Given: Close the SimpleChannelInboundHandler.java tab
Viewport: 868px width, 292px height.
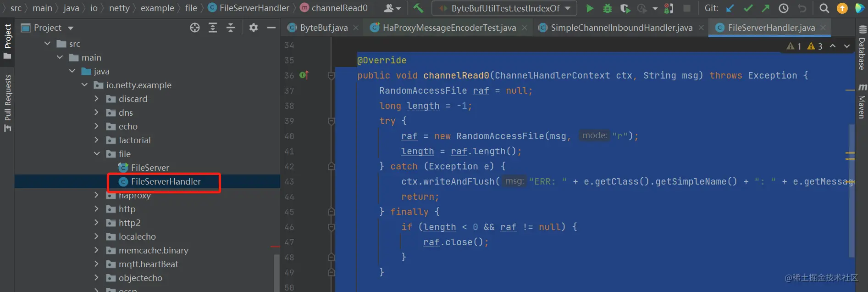Looking at the screenshot, I should tap(701, 28).
